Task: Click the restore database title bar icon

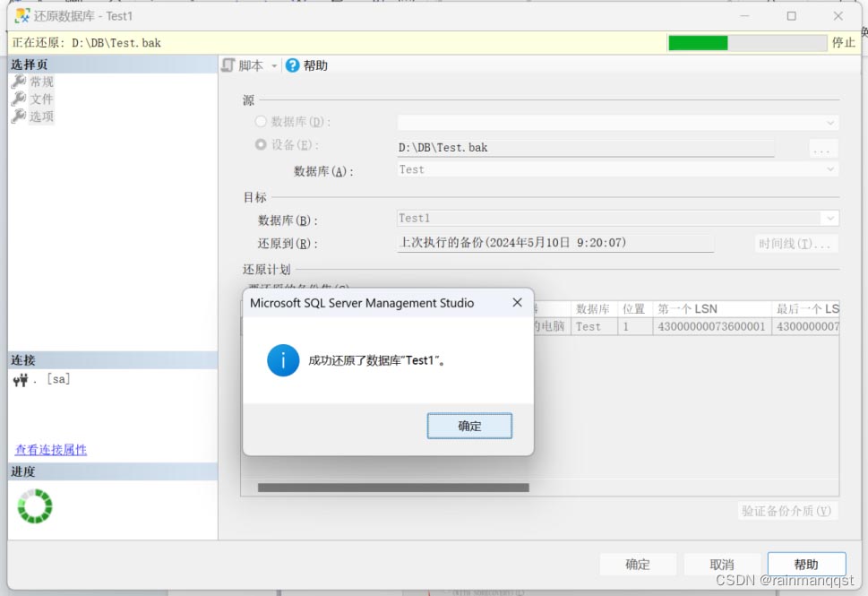Action: click(x=22, y=16)
